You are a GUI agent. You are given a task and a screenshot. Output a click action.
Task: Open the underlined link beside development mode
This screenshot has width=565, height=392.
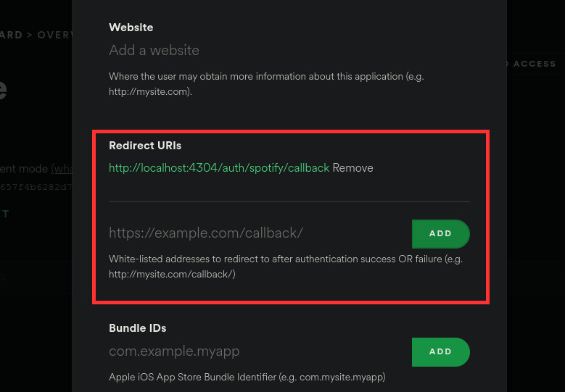tap(61, 169)
